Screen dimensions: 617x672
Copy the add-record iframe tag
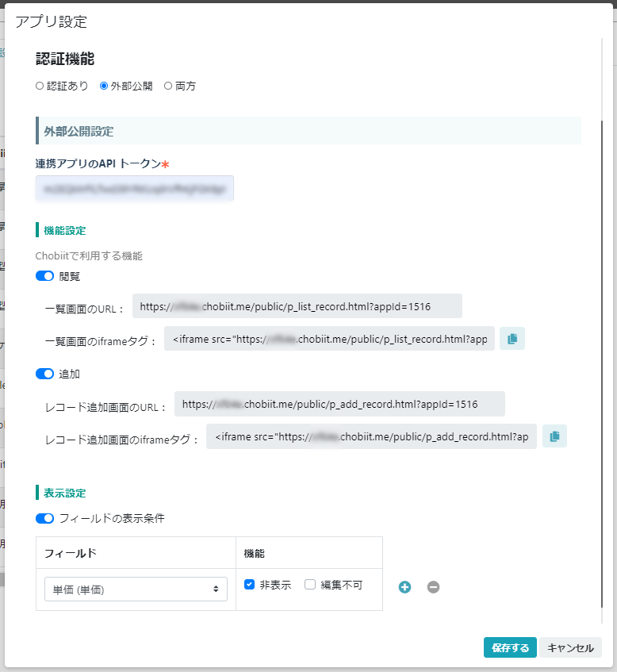point(554,436)
